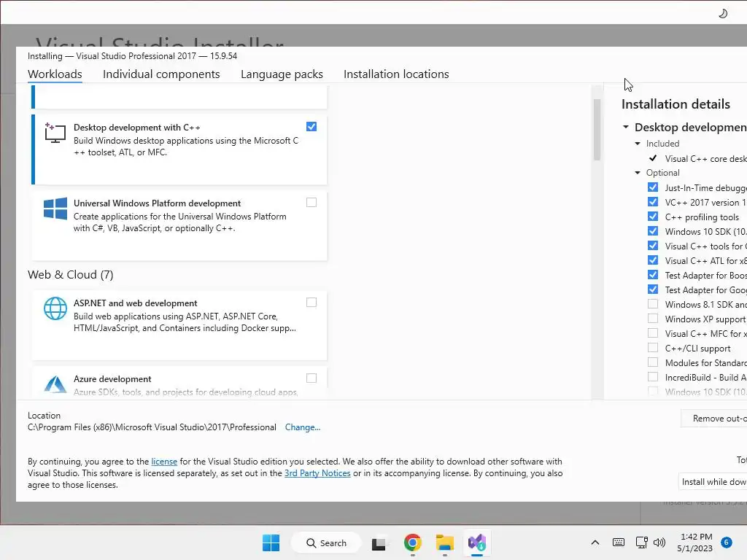Screen dimensions: 747x560
Task: Check the Azure development workload
Action: [x=311, y=378]
